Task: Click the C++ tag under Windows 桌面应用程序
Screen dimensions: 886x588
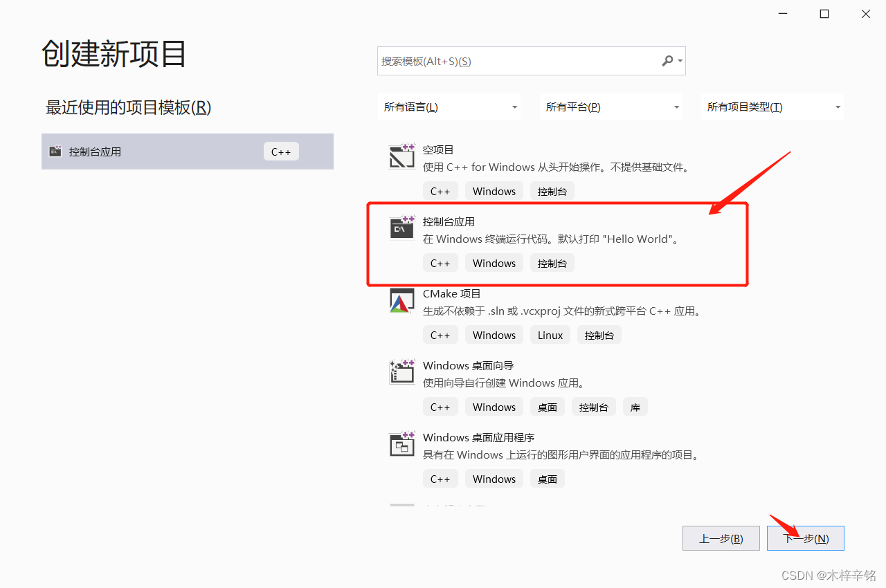Action: tap(440, 479)
